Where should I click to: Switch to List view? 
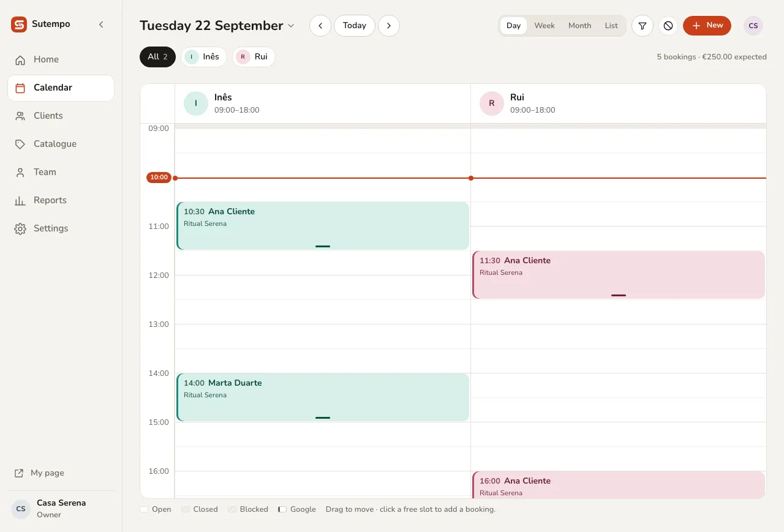[611, 26]
